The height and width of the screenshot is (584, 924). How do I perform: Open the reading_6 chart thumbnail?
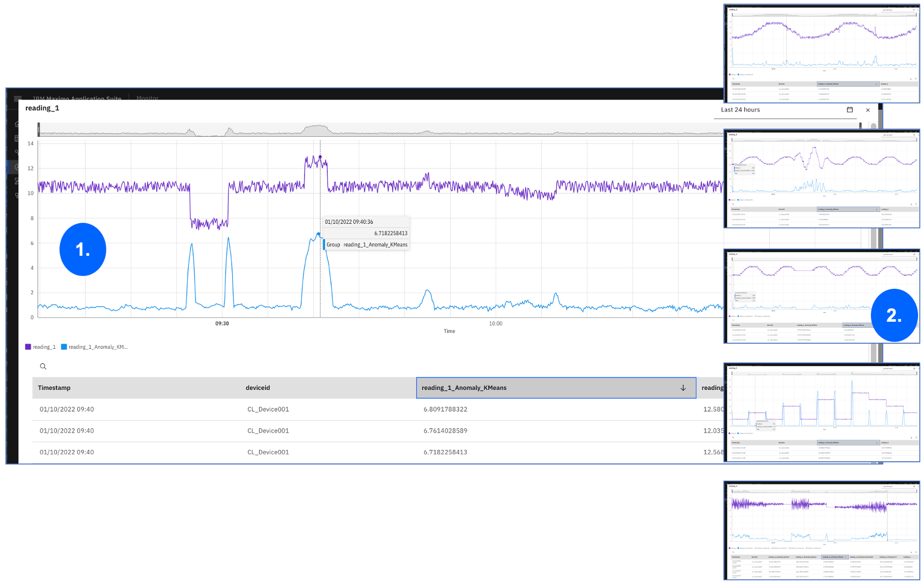click(821, 530)
